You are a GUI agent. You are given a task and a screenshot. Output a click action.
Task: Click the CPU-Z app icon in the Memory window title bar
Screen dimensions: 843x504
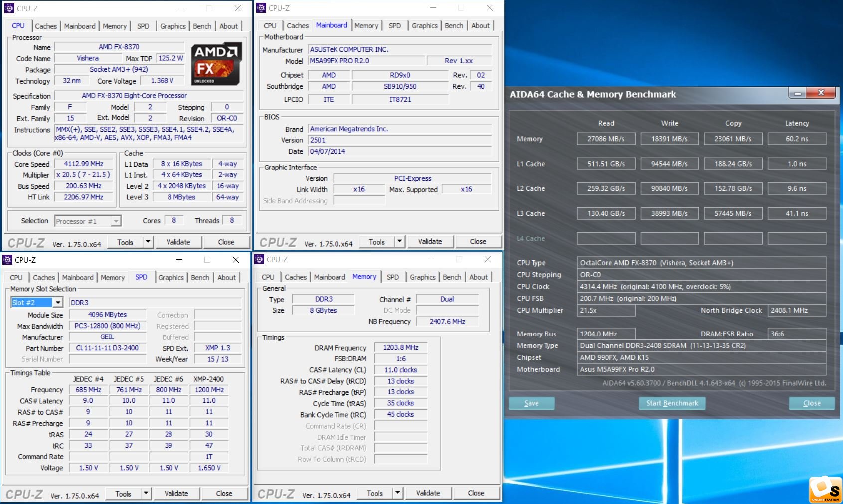click(259, 259)
